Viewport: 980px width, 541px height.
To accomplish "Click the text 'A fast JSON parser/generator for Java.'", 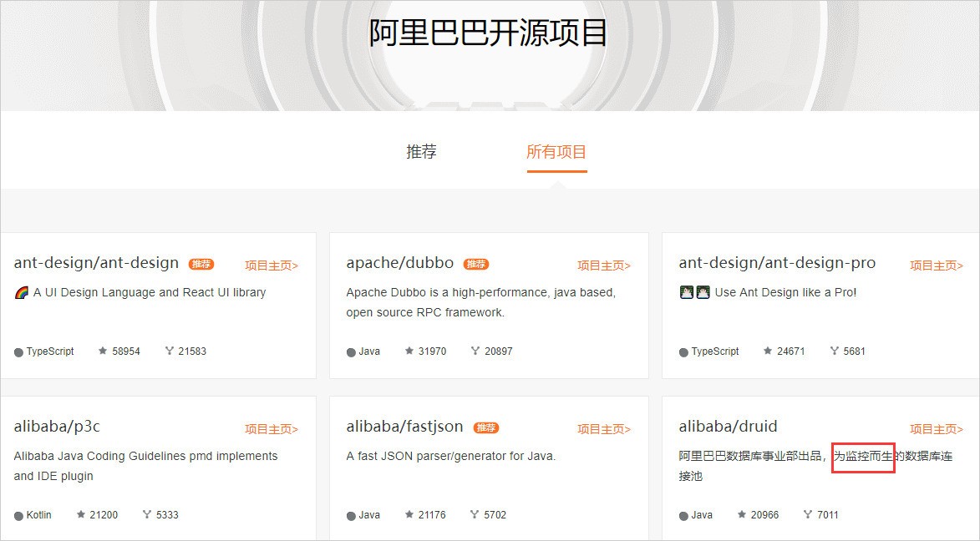I will click(x=451, y=456).
